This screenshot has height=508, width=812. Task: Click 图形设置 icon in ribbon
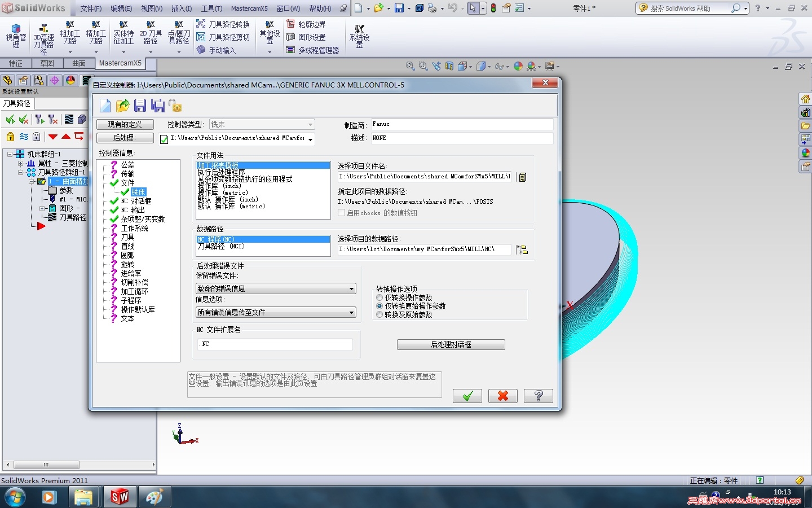click(306, 37)
